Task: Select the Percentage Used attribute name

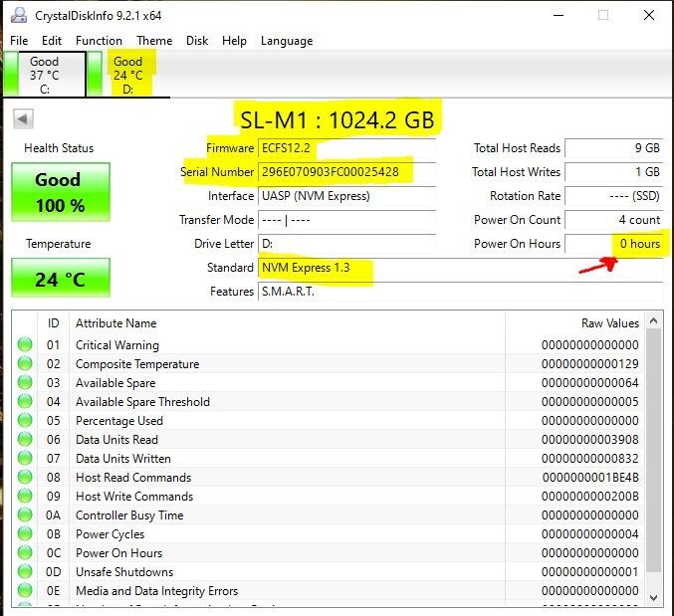Action: (119, 421)
